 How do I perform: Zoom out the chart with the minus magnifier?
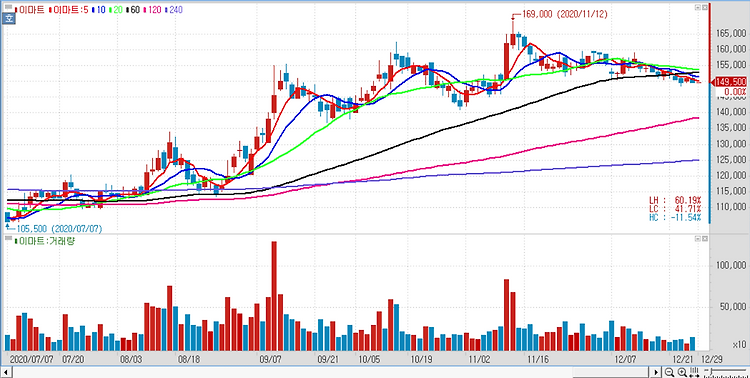[x=669, y=372]
